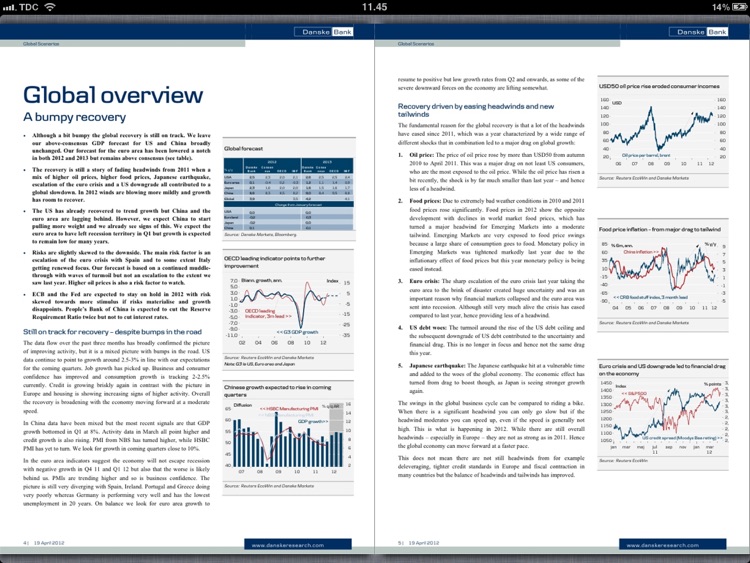
Task: Tap the 11.45 clock
Action: [x=374, y=7]
